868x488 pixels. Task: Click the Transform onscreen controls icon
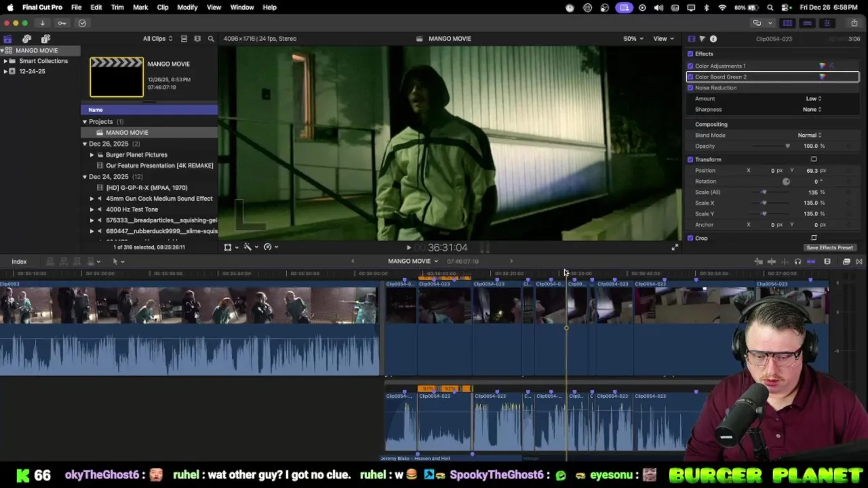814,159
